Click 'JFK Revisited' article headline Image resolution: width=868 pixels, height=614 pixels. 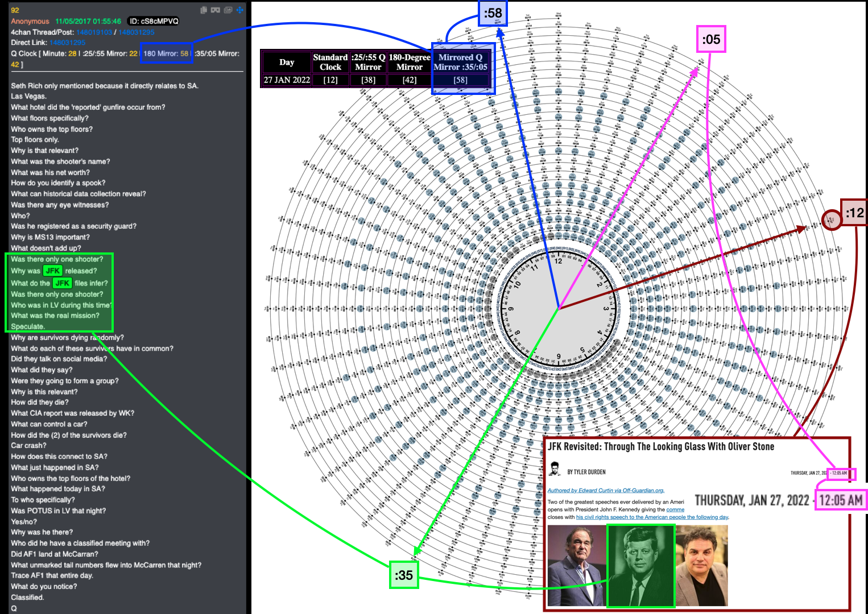661,447
